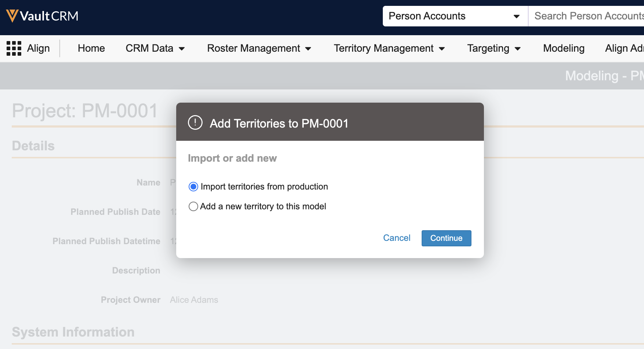Screen dimensions: 644x349
Task: Switch to the Modeling tab
Action: 563,48
